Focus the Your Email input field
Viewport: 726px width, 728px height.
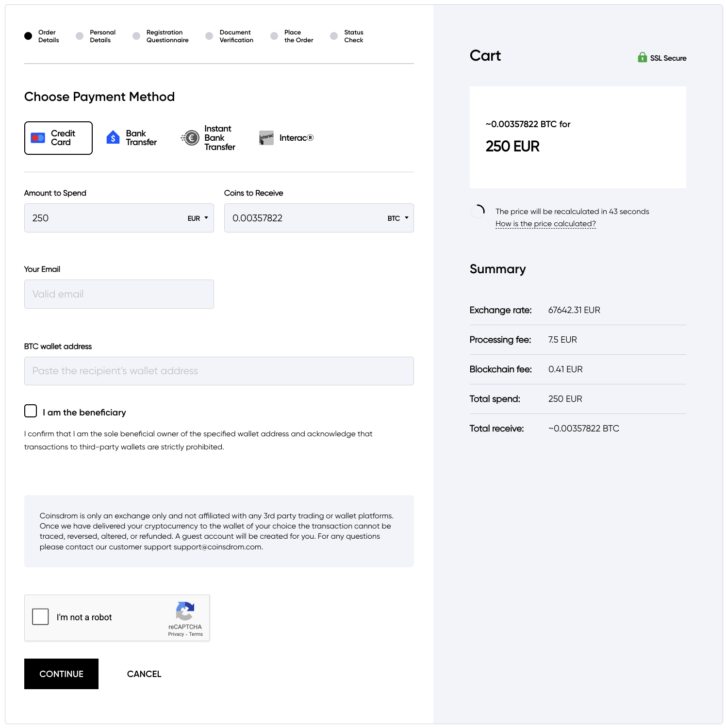(119, 294)
